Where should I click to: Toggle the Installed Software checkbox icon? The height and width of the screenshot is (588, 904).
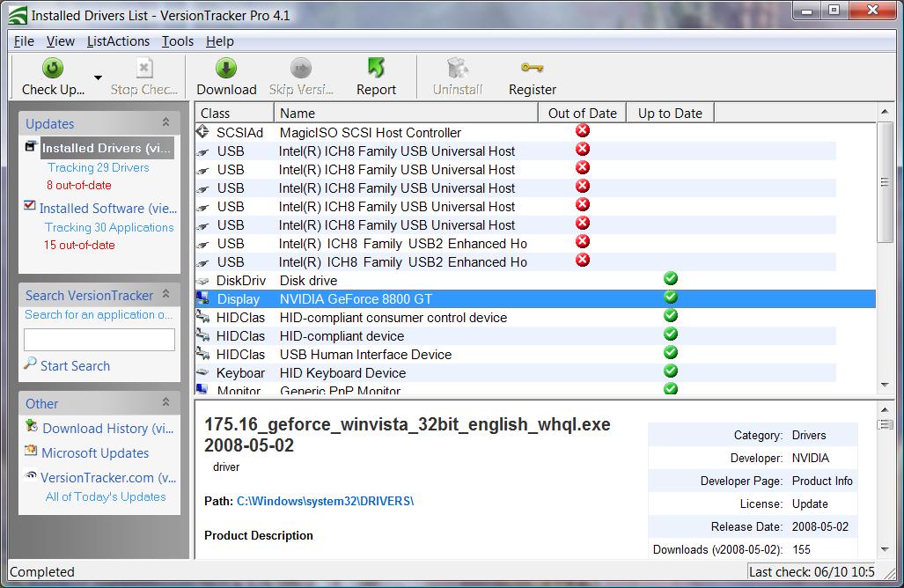point(30,205)
